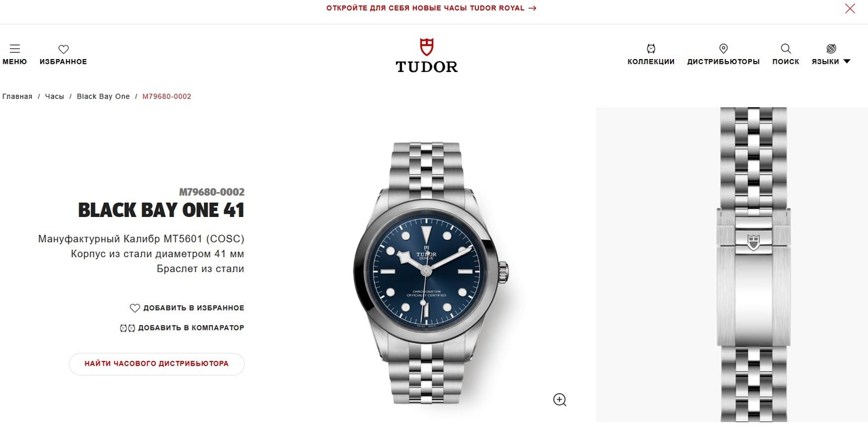Open search via magnifier icon

click(x=786, y=49)
